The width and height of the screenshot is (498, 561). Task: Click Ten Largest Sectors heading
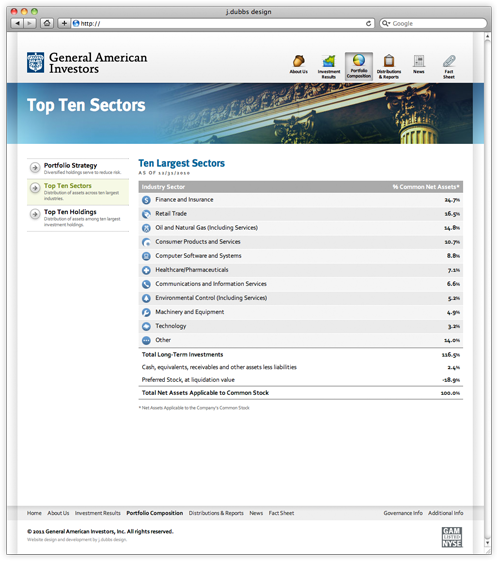(181, 164)
